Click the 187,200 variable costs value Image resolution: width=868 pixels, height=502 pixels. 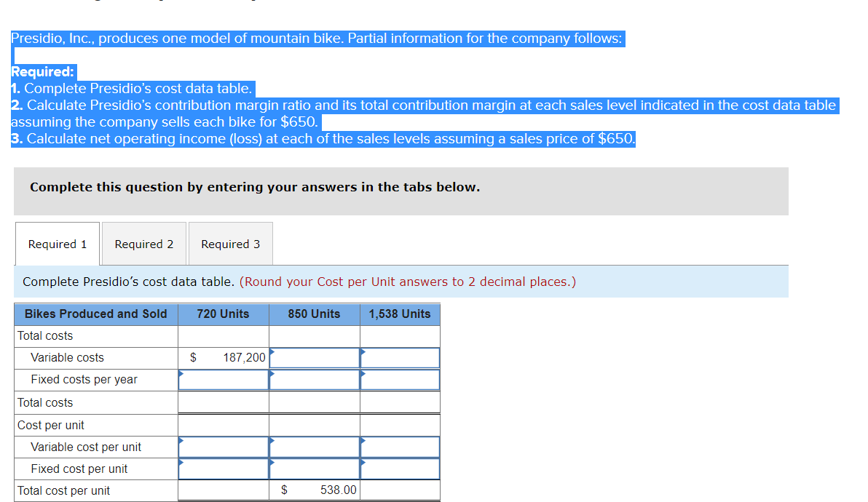coord(244,358)
